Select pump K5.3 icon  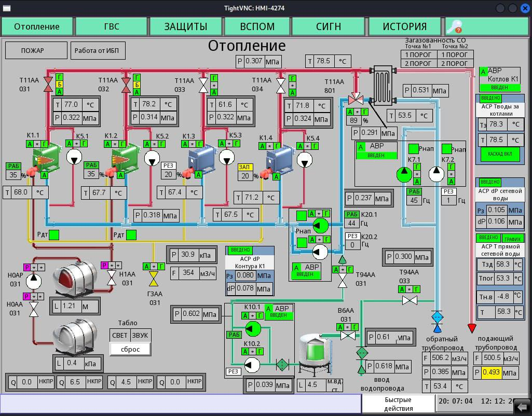click(x=227, y=157)
